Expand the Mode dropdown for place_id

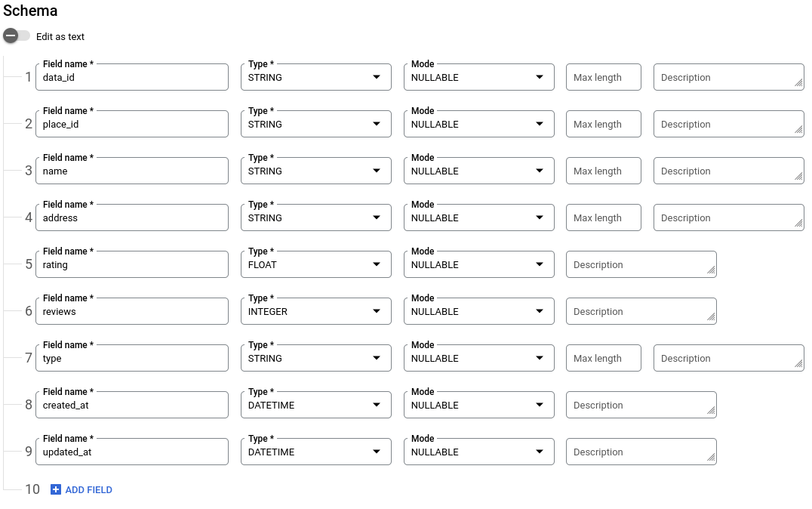coord(478,125)
